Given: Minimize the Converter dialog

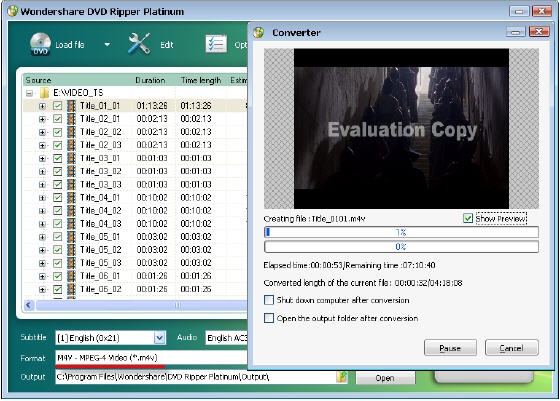Looking at the screenshot, I should coord(516,32).
